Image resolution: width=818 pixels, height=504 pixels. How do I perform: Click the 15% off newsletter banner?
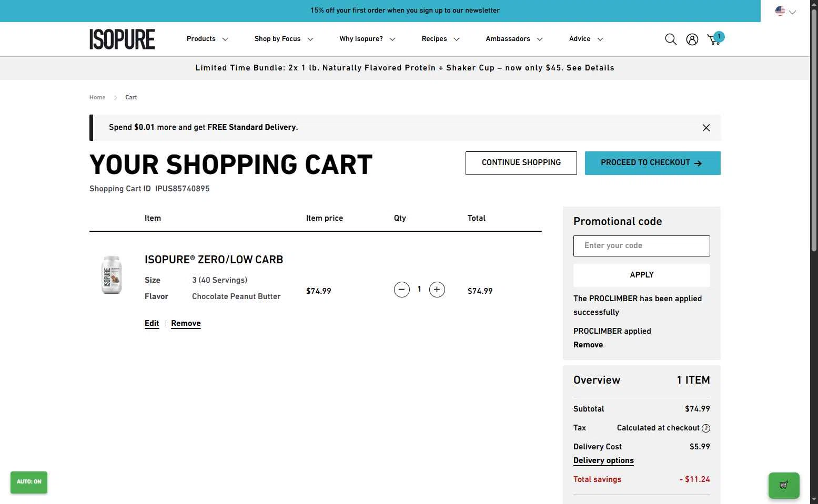coord(405,11)
